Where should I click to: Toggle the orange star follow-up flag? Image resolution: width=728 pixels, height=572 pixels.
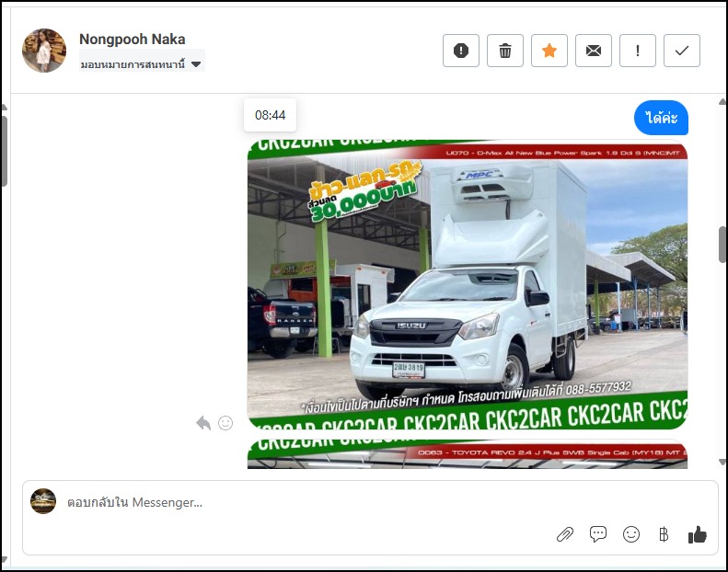(549, 51)
